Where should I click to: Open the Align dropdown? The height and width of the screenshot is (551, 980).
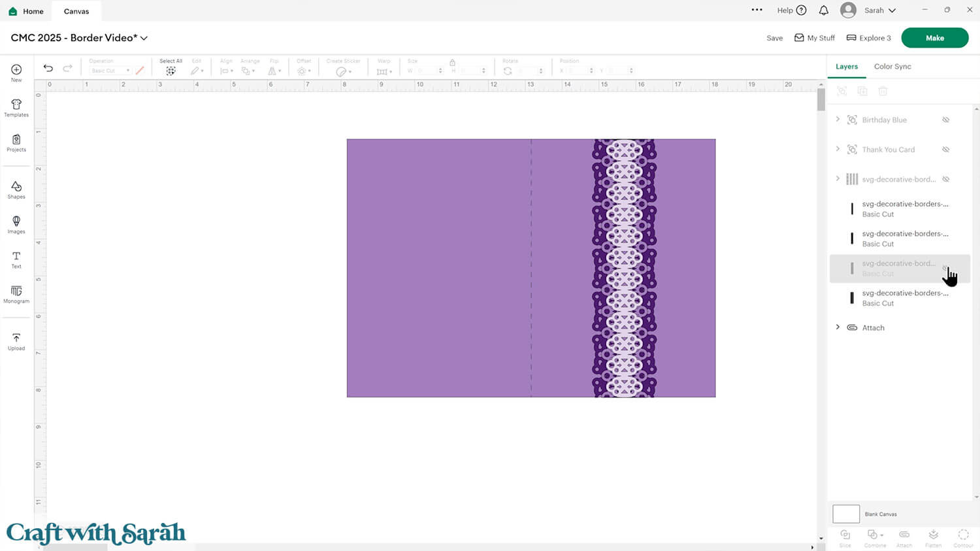[x=226, y=71]
